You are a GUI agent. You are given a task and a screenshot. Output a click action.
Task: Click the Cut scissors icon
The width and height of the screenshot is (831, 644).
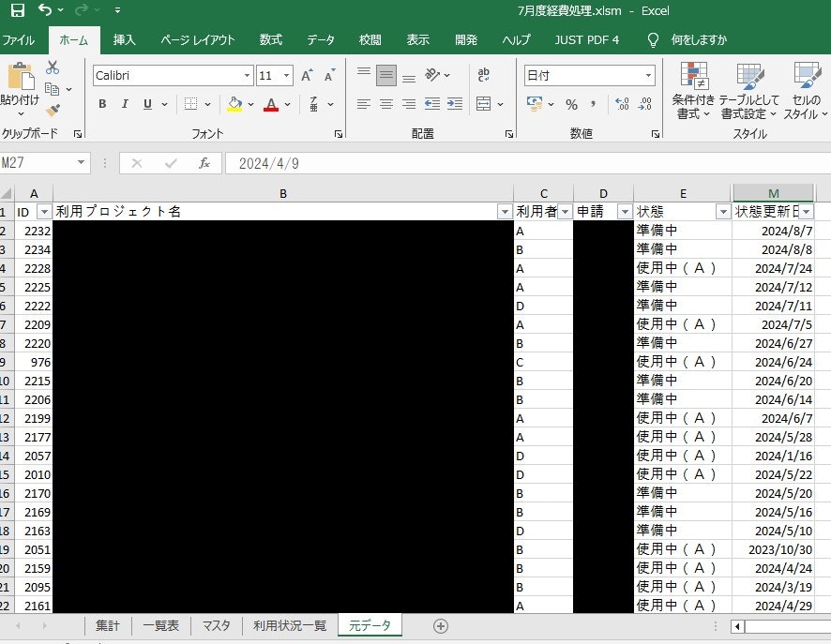click(52, 67)
